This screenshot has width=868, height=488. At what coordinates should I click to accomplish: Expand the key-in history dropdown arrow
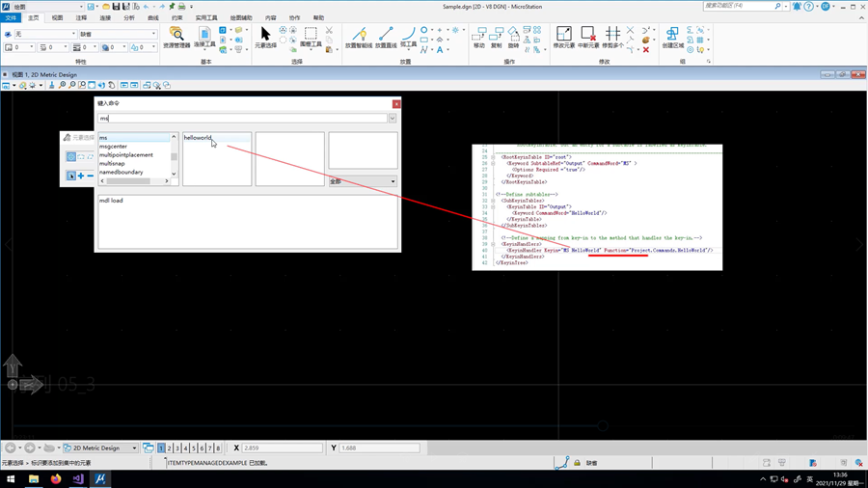pyautogui.click(x=393, y=118)
